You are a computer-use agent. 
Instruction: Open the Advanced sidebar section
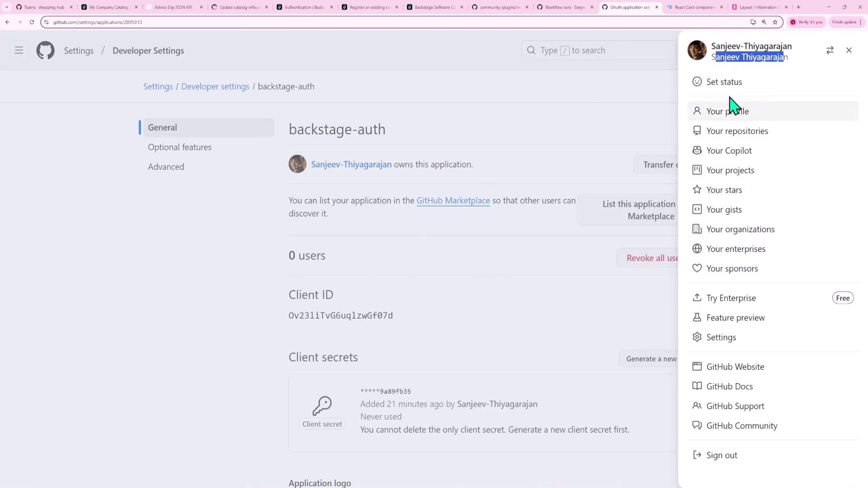[x=166, y=167]
